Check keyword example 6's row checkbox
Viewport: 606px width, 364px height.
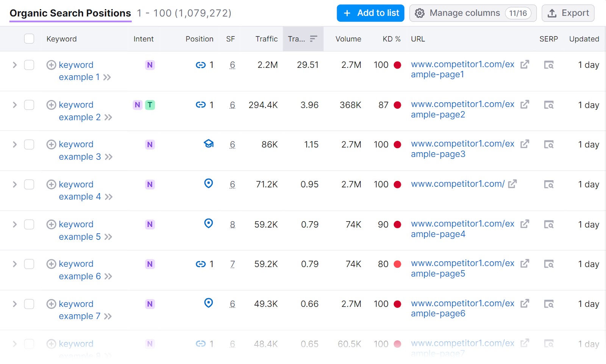pos(29,264)
